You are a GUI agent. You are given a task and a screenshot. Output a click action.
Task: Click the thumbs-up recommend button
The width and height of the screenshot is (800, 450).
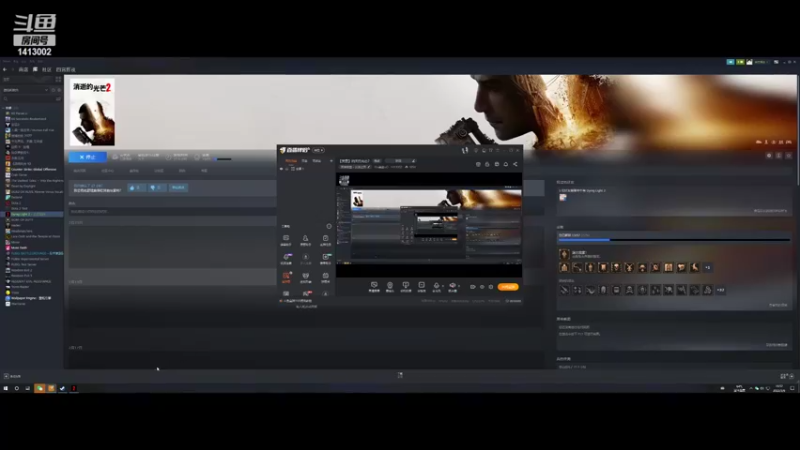click(x=137, y=188)
